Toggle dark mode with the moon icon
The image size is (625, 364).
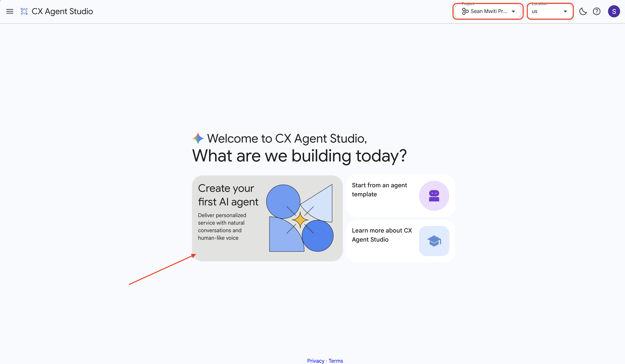tap(583, 11)
